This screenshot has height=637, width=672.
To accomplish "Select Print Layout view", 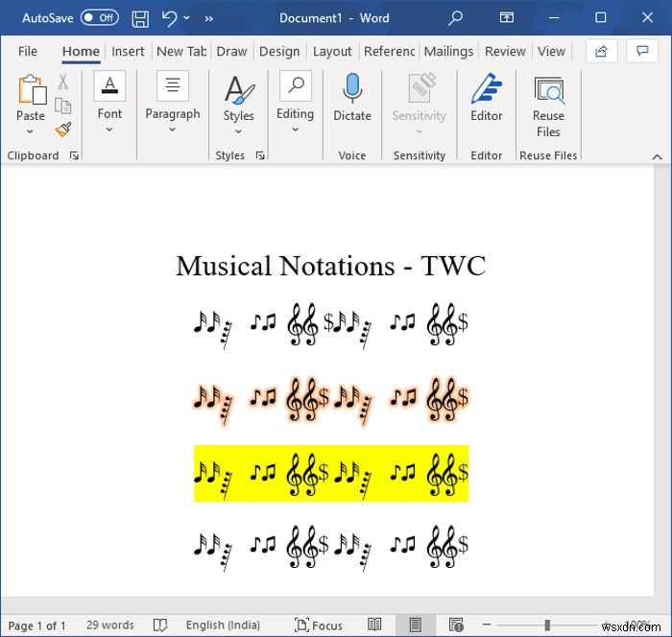I will 415,625.
